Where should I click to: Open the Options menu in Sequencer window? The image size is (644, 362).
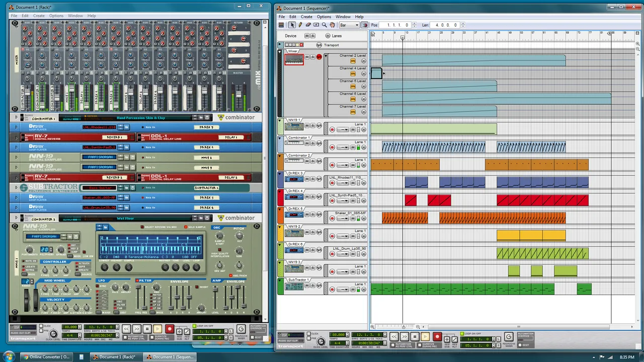pos(324,17)
